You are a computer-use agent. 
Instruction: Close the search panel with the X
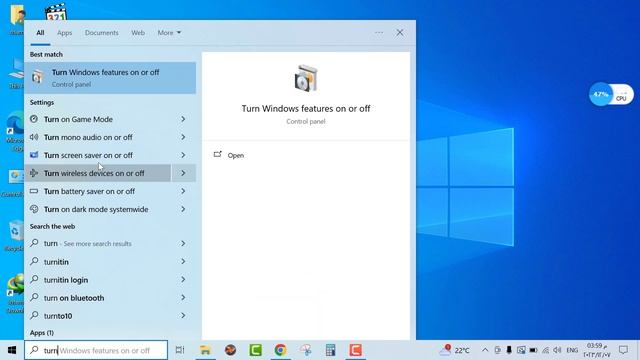[400, 33]
